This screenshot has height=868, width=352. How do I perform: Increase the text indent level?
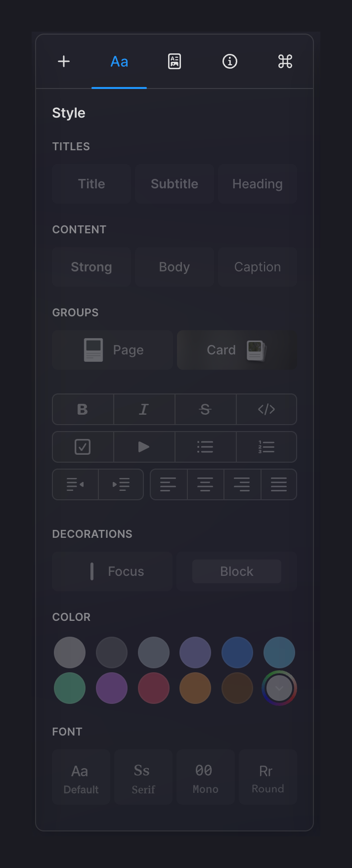coord(121,484)
